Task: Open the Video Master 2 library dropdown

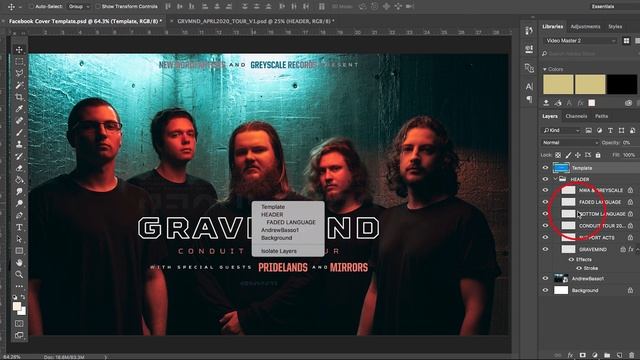Action: click(580, 40)
